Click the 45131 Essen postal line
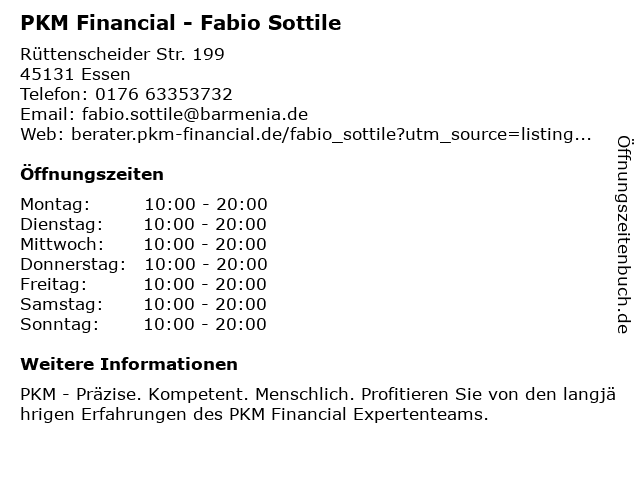640x480 pixels. click(76, 74)
